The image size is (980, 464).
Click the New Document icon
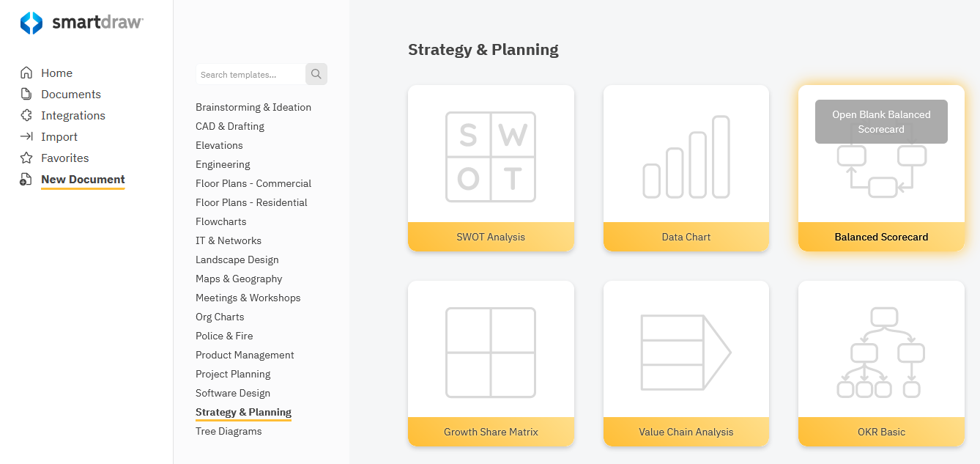point(26,180)
